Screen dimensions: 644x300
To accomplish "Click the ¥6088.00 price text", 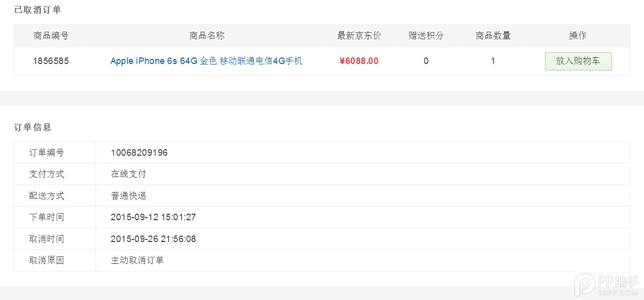I will [x=359, y=61].
